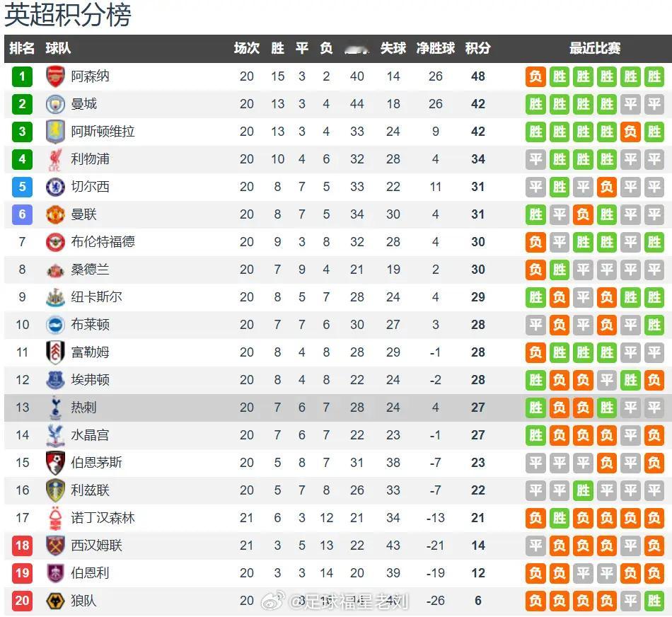Image resolution: width=672 pixels, height=617 pixels.
Task: Click the Newcastle club crest
Action: click(x=55, y=297)
